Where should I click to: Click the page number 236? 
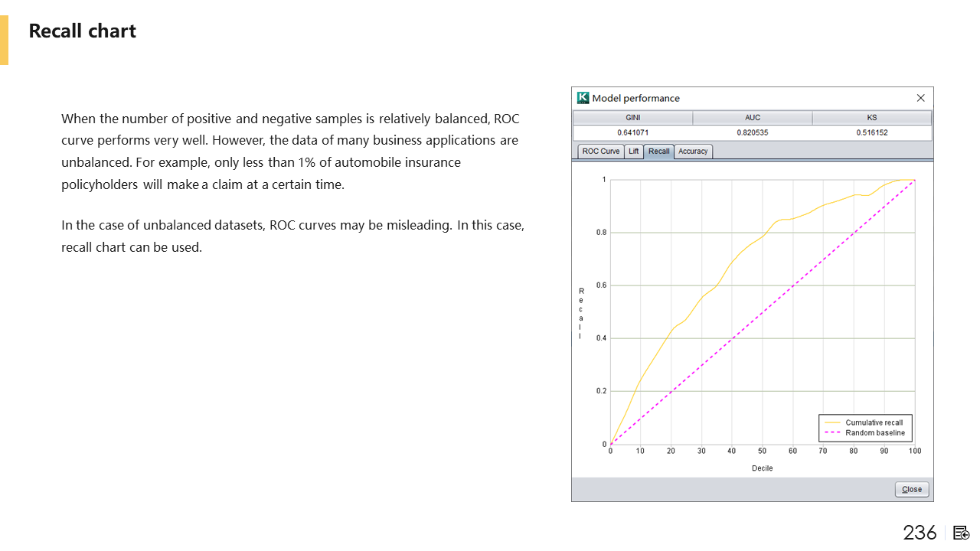pyautogui.click(x=920, y=533)
